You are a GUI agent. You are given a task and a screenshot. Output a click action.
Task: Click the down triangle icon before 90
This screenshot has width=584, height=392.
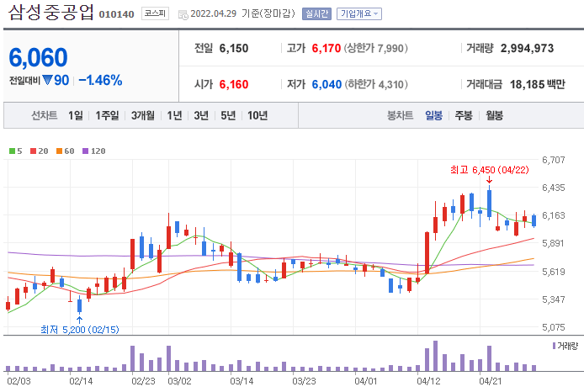point(47,80)
